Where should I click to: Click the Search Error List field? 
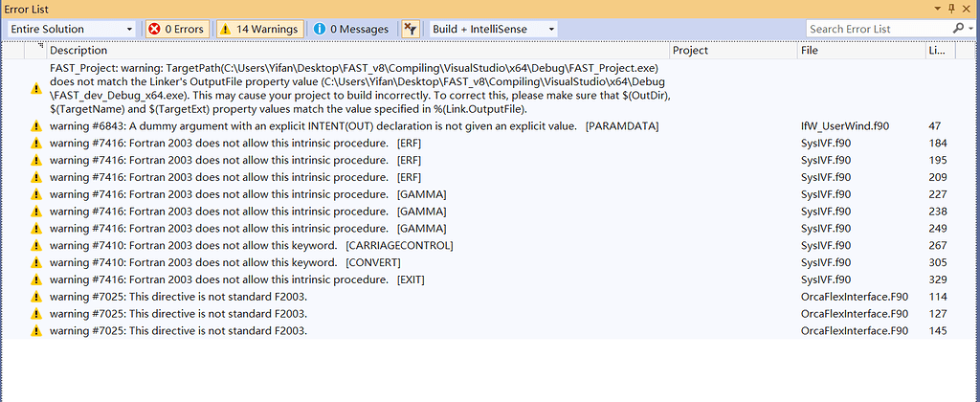tap(879, 29)
